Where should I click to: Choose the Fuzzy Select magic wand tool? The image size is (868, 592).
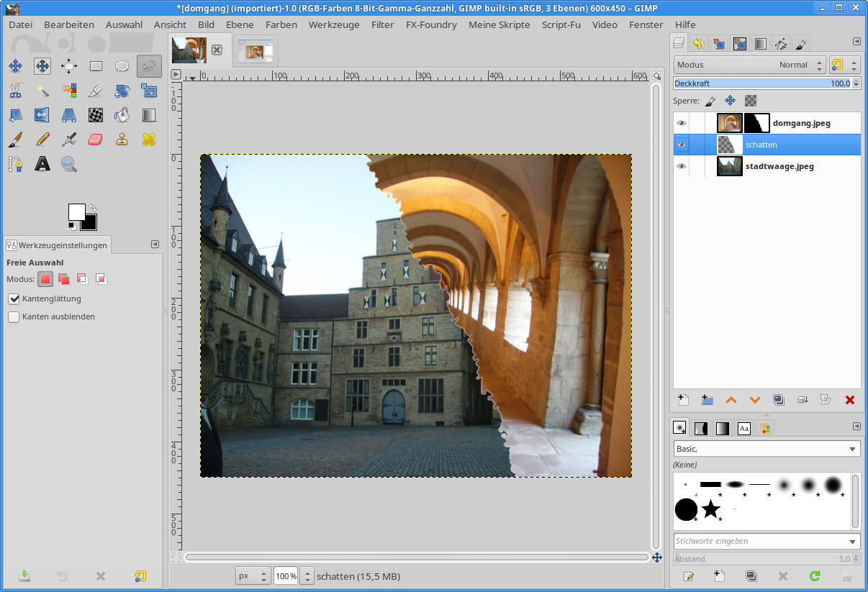click(42, 91)
